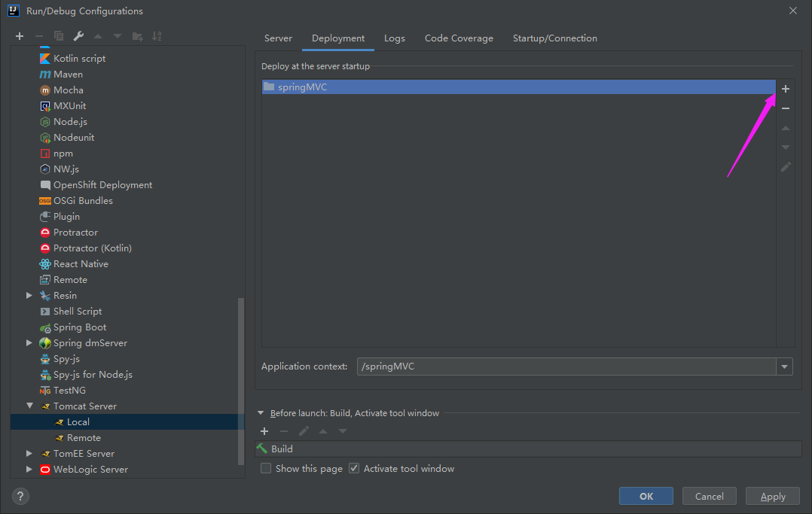This screenshot has height=514, width=812.
Task: Copy configuration using duplicate icon
Action: click(59, 36)
